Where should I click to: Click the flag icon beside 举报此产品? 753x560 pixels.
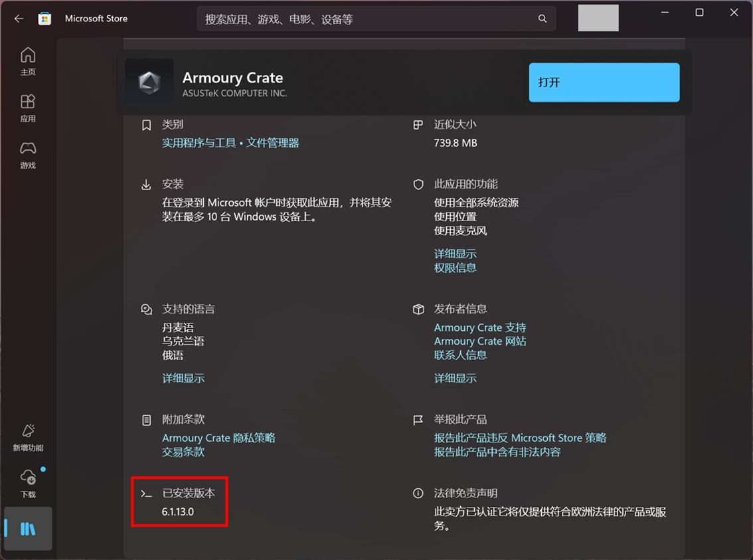(x=418, y=420)
